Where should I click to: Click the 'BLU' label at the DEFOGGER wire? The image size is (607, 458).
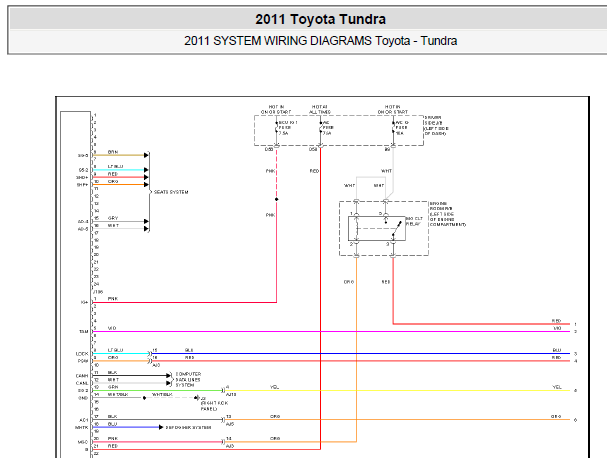click(112, 424)
